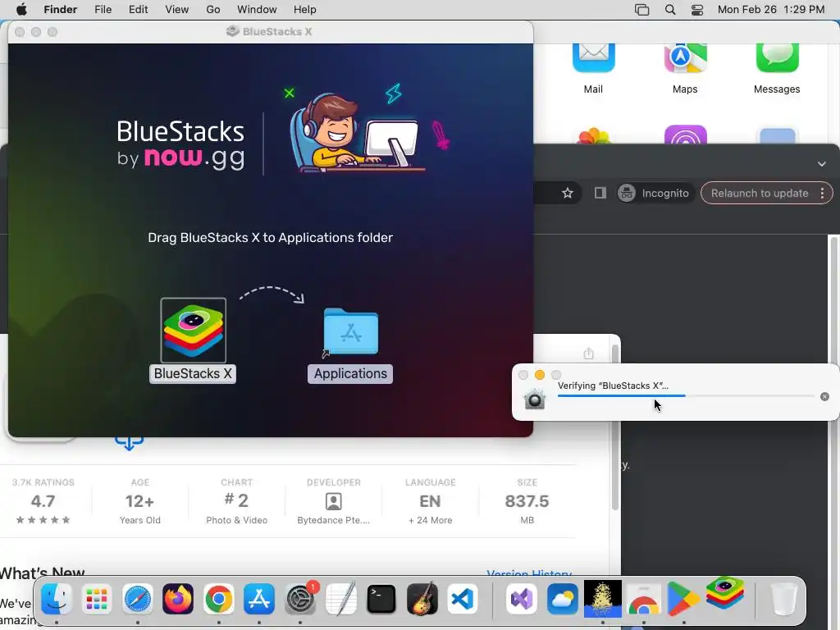Open GarageBand from the Dock
The image size is (840, 630).
(x=422, y=599)
